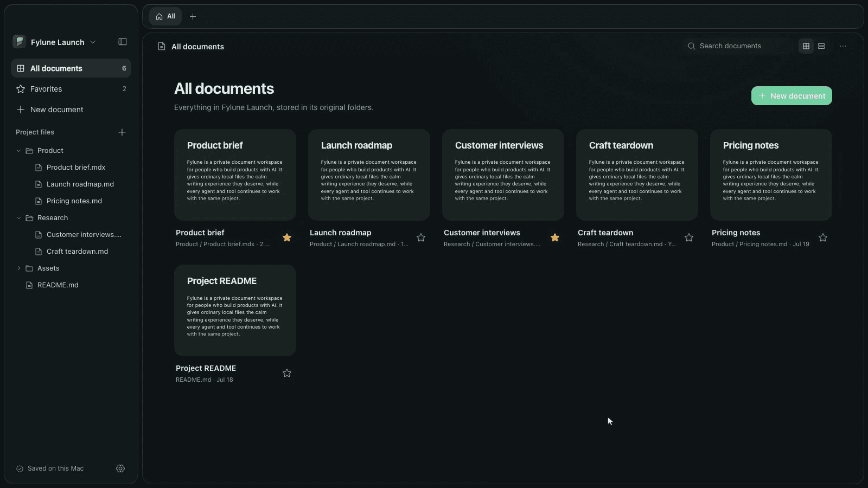Favorite the Pricing notes document star

[x=823, y=237]
